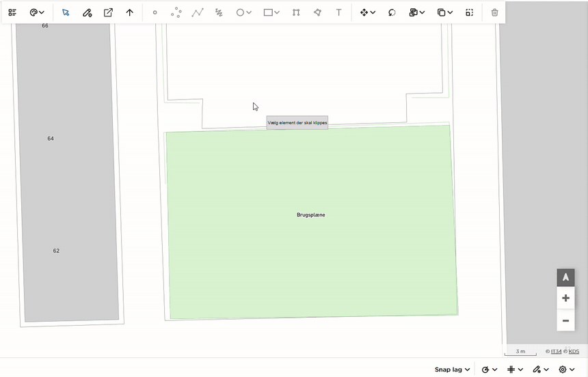The image size is (588, 377).
Task: Click the clip/merge geometry tool icon
Action: pyautogui.click(x=413, y=12)
